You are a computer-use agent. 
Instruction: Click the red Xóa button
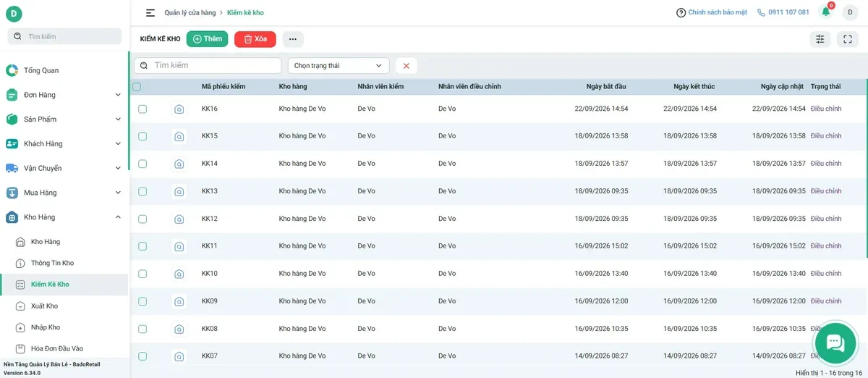click(x=255, y=39)
